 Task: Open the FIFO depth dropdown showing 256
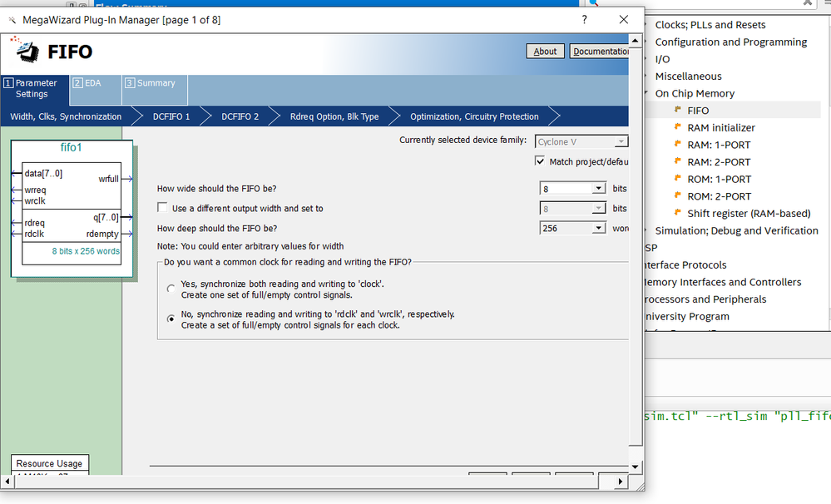pos(598,228)
